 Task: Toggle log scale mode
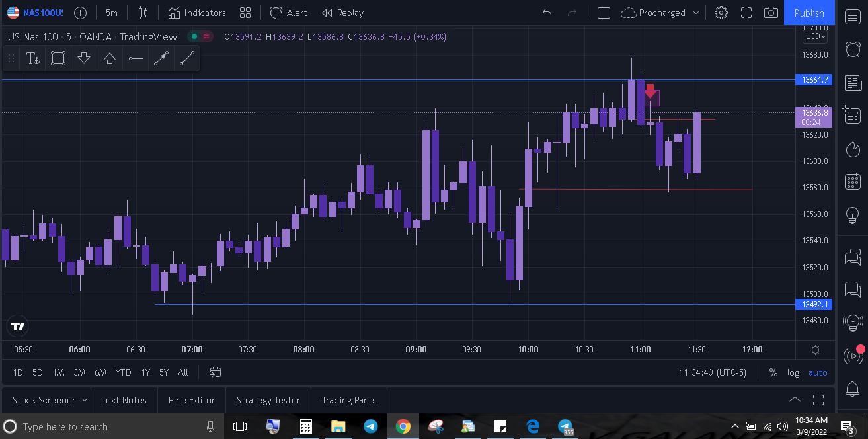pos(793,372)
